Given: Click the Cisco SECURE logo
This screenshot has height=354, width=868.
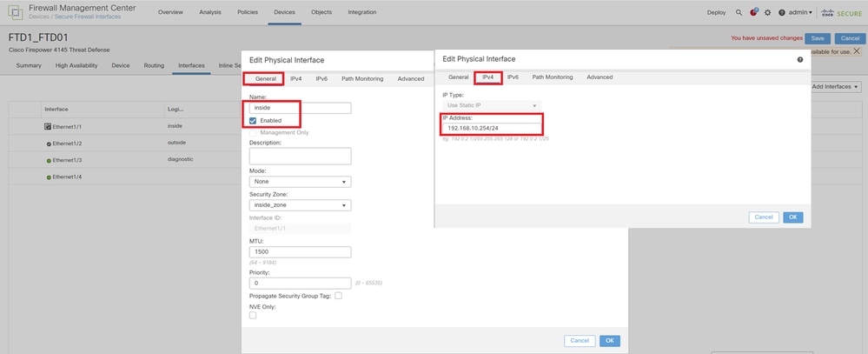Looking at the screenshot, I should (841, 12).
